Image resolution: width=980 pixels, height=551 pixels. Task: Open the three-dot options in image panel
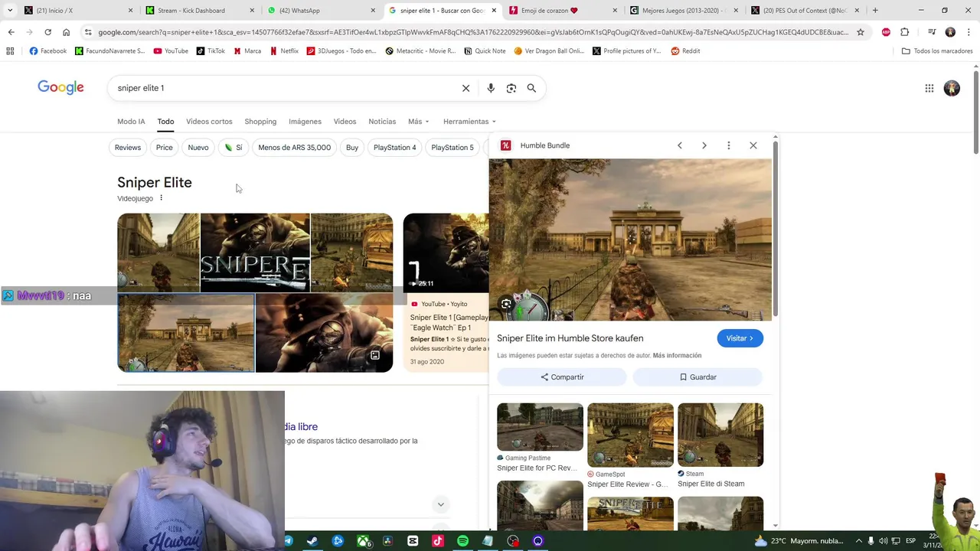pos(729,145)
